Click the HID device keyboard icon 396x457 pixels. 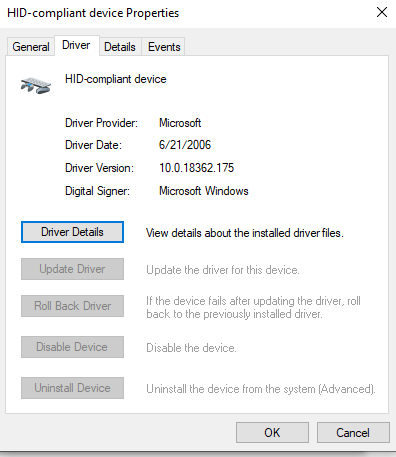click(36, 85)
